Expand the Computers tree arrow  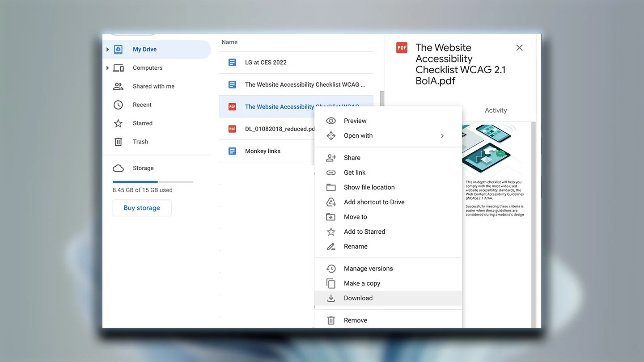click(x=107, y=68)
